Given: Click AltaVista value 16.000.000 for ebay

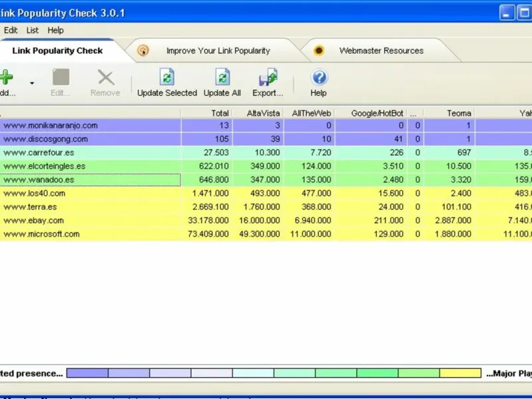Looking at the screenshot, I should (259, 221).
